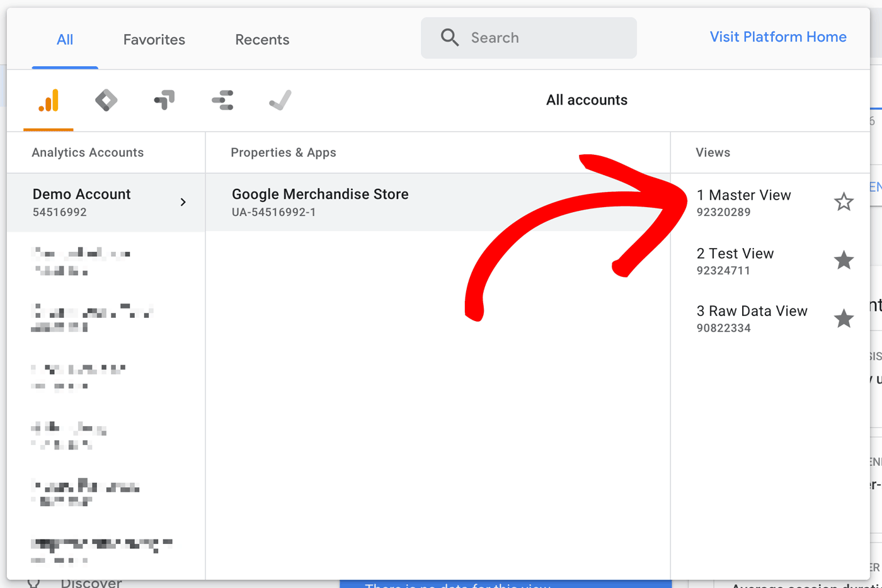Favorite the 1 Master View using its star
The image size is (882, 588).
[844, 202]
